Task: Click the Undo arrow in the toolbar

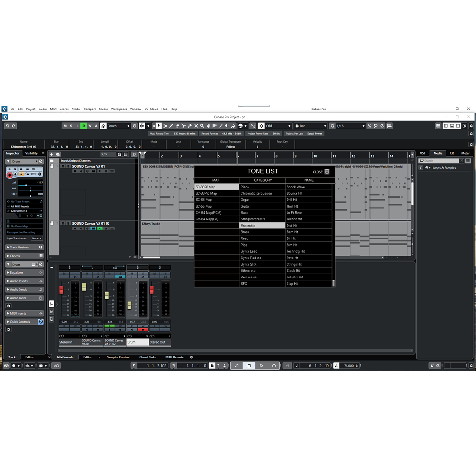Action: (8, 126)
